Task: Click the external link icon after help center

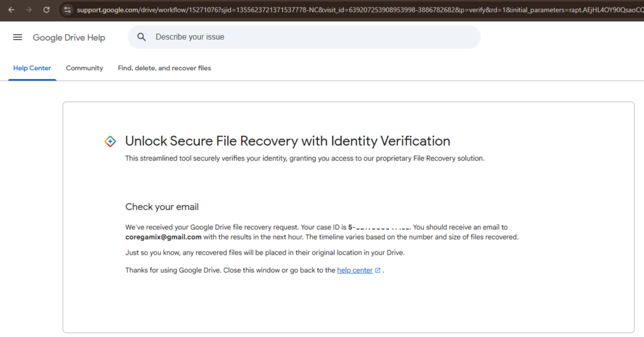Action: 378,270
